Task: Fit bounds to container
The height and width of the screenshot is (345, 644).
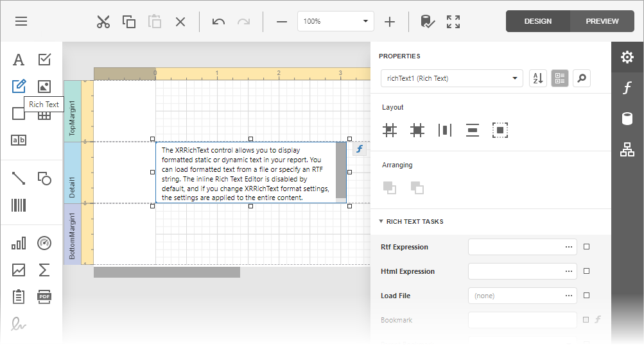Action: [500, 130]
